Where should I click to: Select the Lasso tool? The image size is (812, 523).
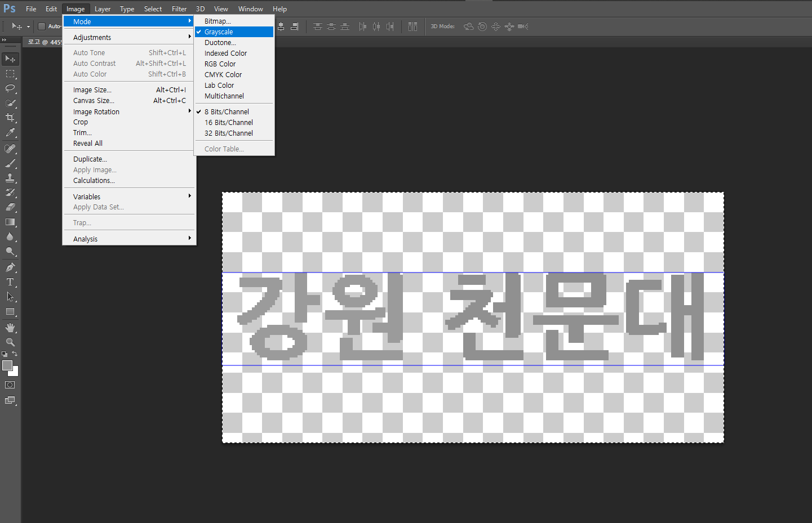[10, 88]
